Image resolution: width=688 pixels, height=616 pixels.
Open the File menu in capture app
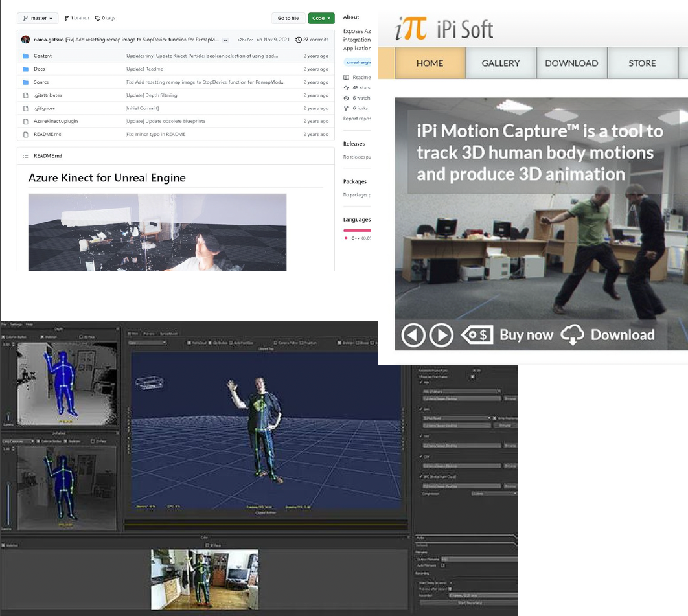pos(4,325)
